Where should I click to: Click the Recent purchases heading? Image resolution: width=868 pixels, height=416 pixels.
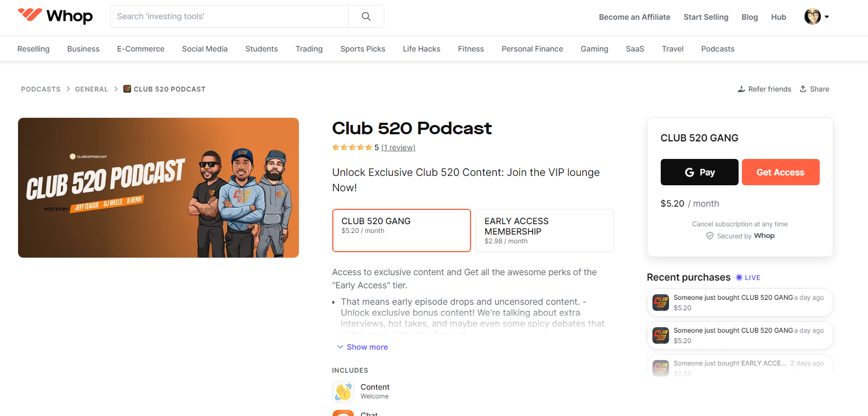[x=689, y=277]
